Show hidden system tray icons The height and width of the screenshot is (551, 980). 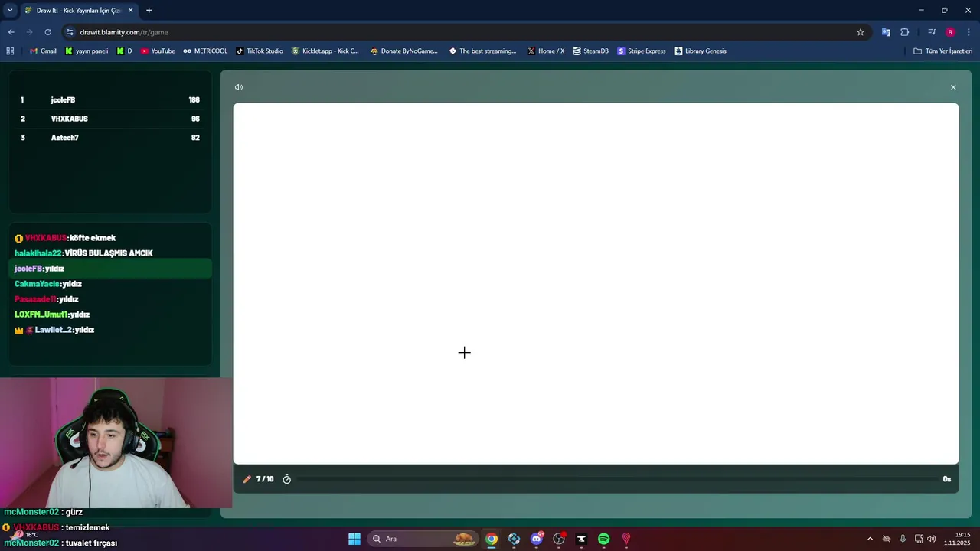click(x=870, y=539)
